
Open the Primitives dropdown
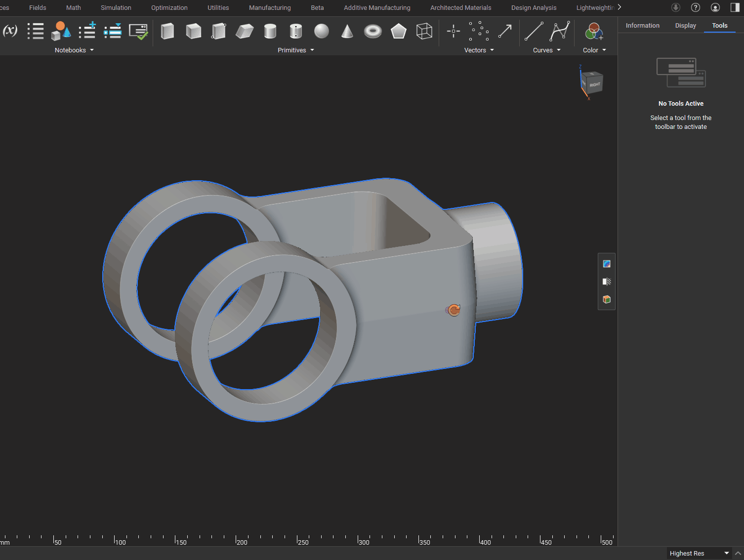coord(295,50)
